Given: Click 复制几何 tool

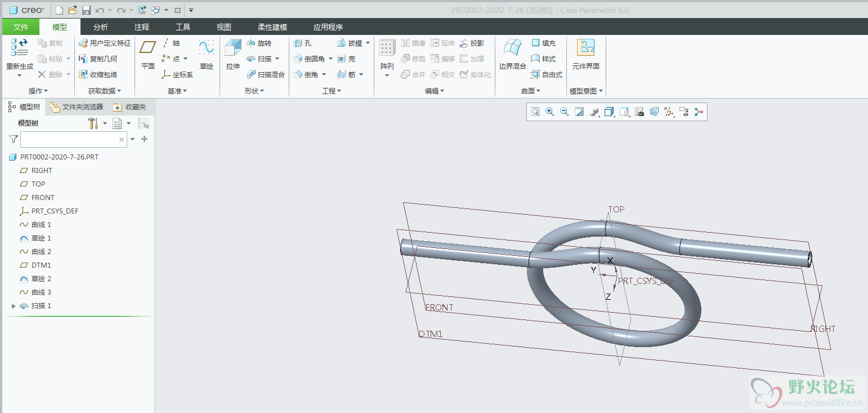Looking at the screenshot, I should [98, 59].
